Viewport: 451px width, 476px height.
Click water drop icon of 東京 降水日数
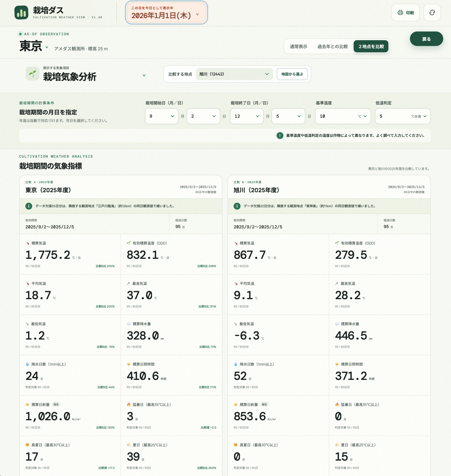(27, 364)
